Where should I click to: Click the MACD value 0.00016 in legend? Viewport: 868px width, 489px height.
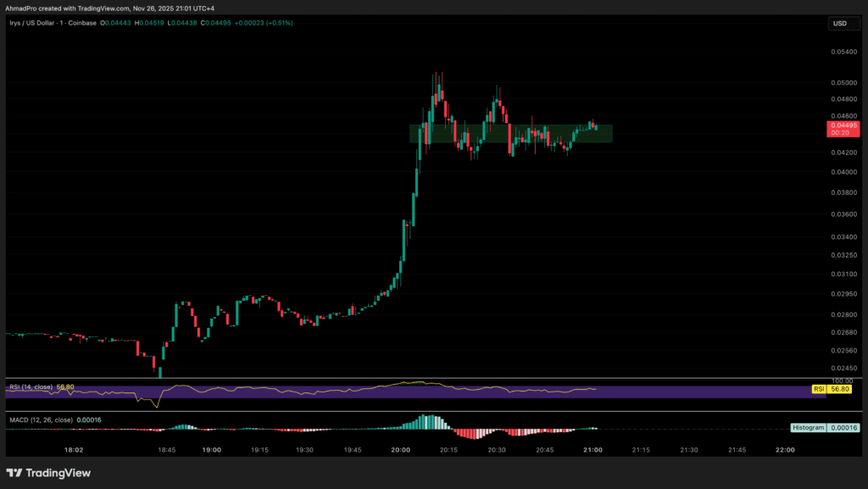click(90, 419)
